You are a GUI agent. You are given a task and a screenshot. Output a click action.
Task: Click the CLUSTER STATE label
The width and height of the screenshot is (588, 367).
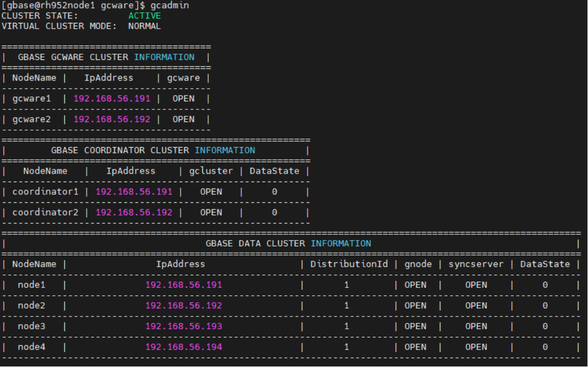[39, 16]
